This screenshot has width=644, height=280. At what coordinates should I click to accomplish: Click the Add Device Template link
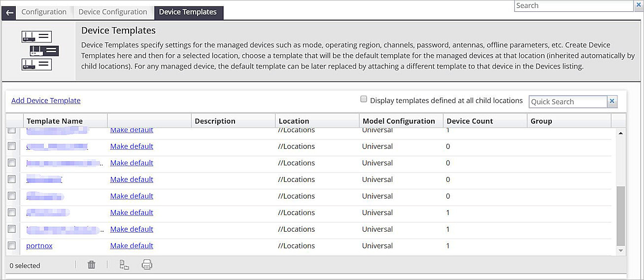[46, 101]
